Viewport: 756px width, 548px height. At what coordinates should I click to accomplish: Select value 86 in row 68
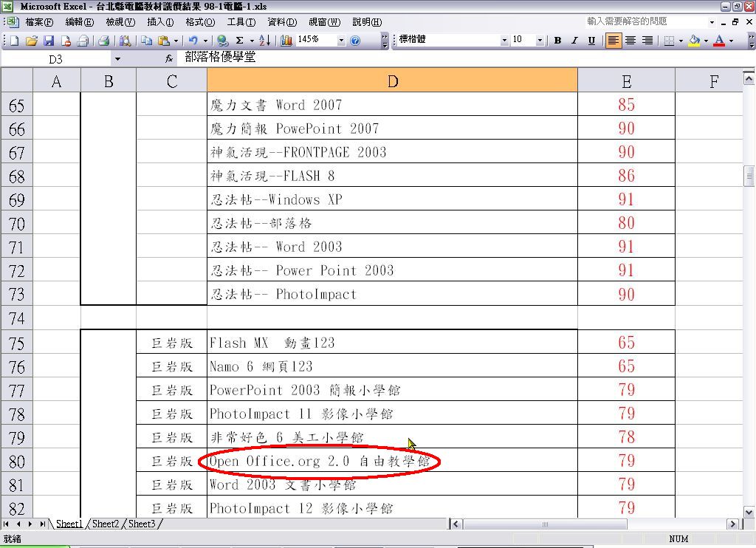click(x=626, y=176)
